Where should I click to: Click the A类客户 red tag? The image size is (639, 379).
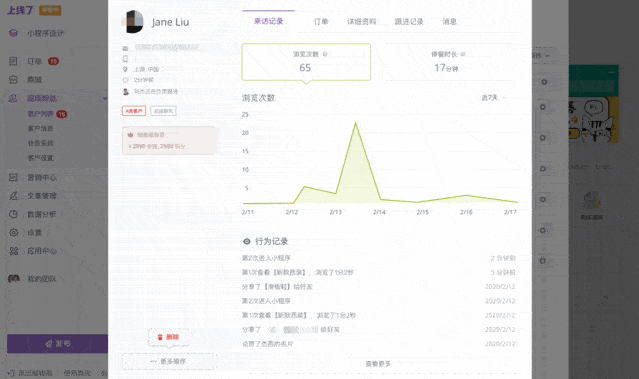coord(134,111)
